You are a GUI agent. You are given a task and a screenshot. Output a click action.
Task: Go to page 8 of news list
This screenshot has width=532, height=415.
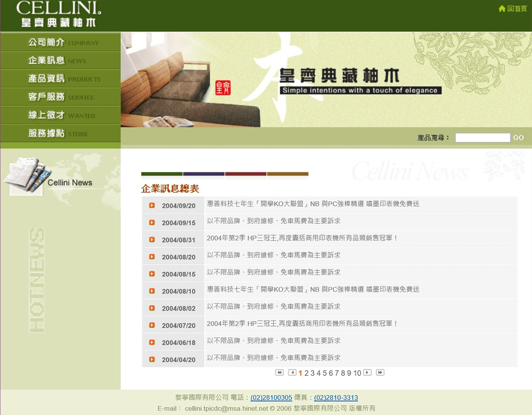coord(343,373)
